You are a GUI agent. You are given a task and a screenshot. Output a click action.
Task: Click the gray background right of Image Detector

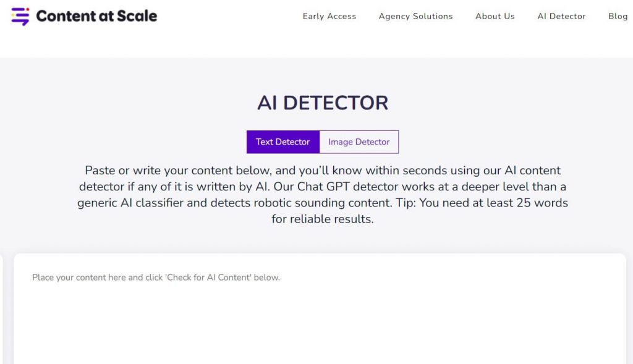click(x=495, y=142)
